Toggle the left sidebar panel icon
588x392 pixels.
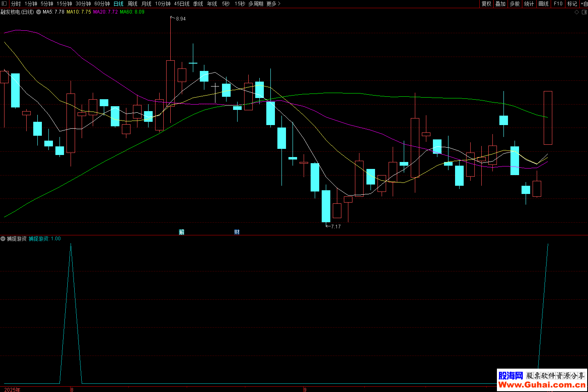tap(4, 4)
